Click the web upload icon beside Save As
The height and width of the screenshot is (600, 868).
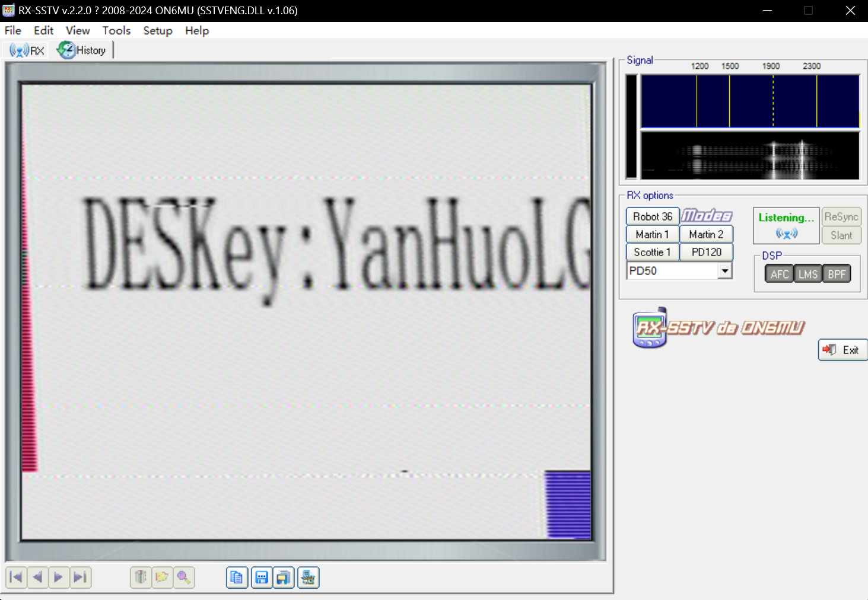308,577
